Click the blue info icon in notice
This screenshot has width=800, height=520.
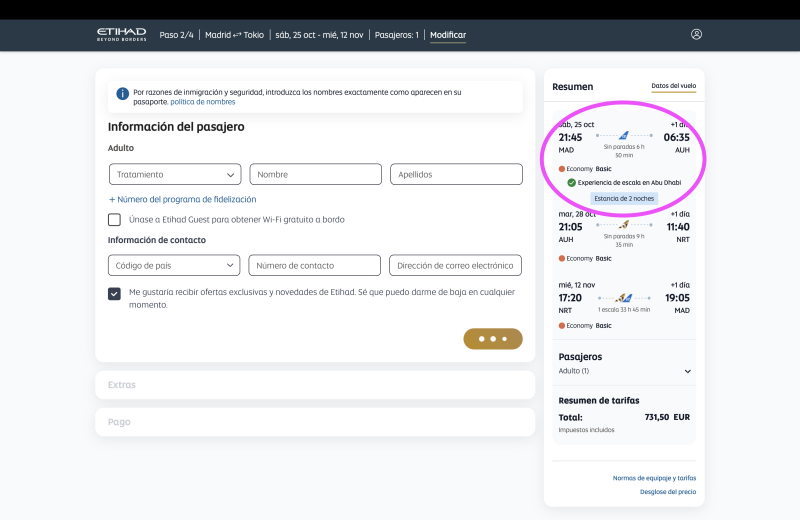pyautogui.click(x=122, y=93)
